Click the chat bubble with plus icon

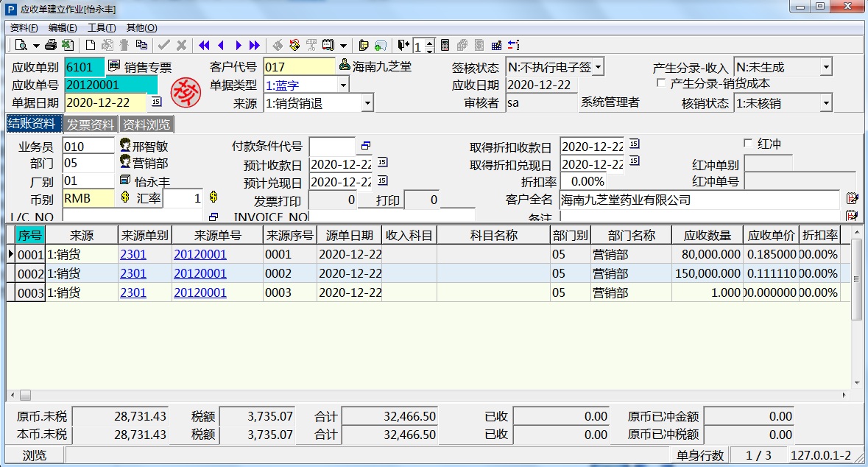click(x=381, y=46)
